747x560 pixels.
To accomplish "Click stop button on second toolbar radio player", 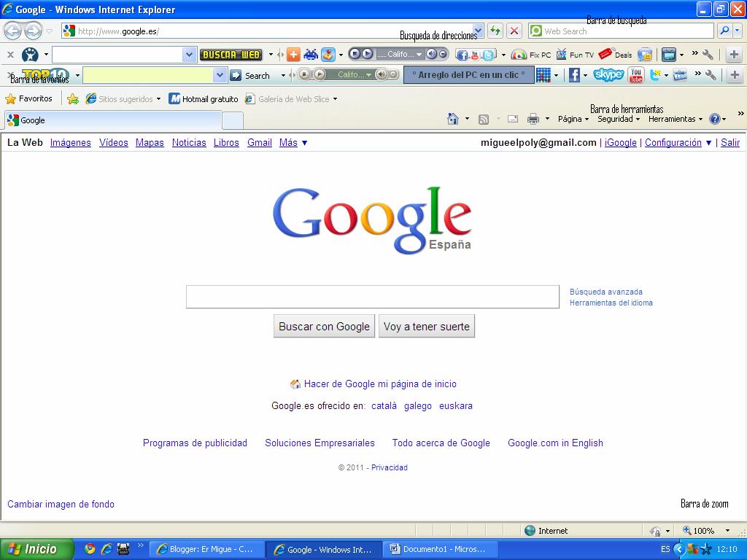I will (304, 74).
